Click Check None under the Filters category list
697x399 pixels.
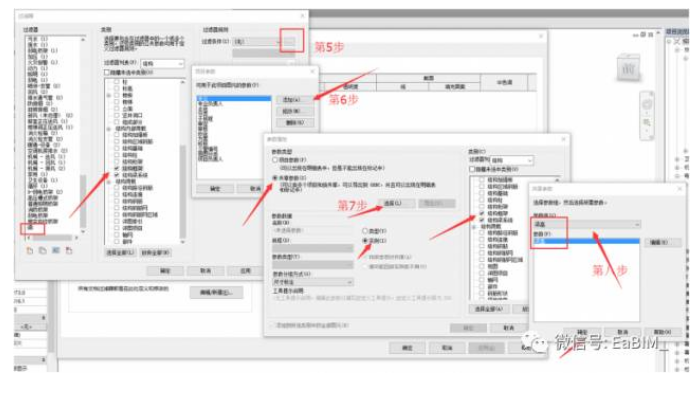coord(156,252)
